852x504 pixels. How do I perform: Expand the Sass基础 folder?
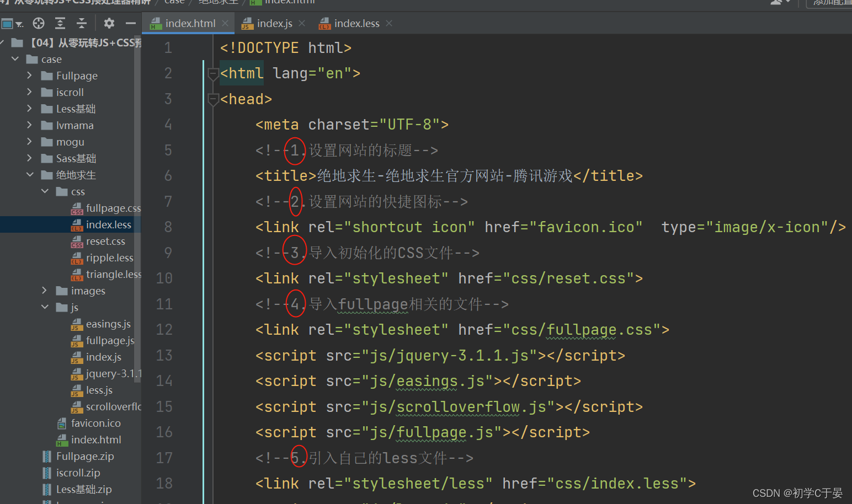coord(30,158)
